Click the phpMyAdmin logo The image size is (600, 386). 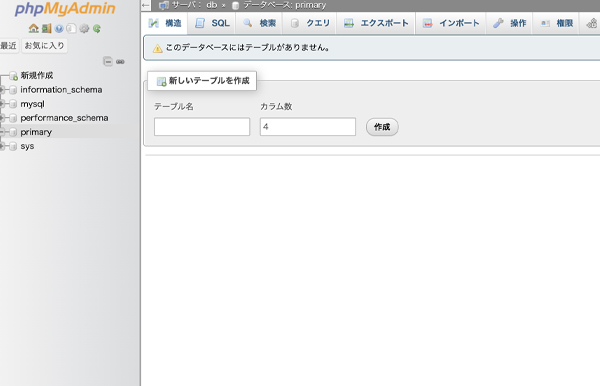pyautogui.click(x=65, y=8)
